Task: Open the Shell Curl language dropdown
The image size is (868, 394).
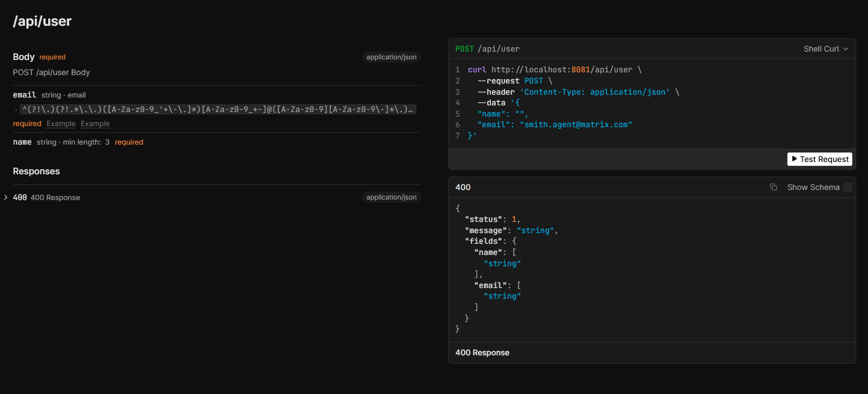Action: pyautogui.click(x=825, y=49)
